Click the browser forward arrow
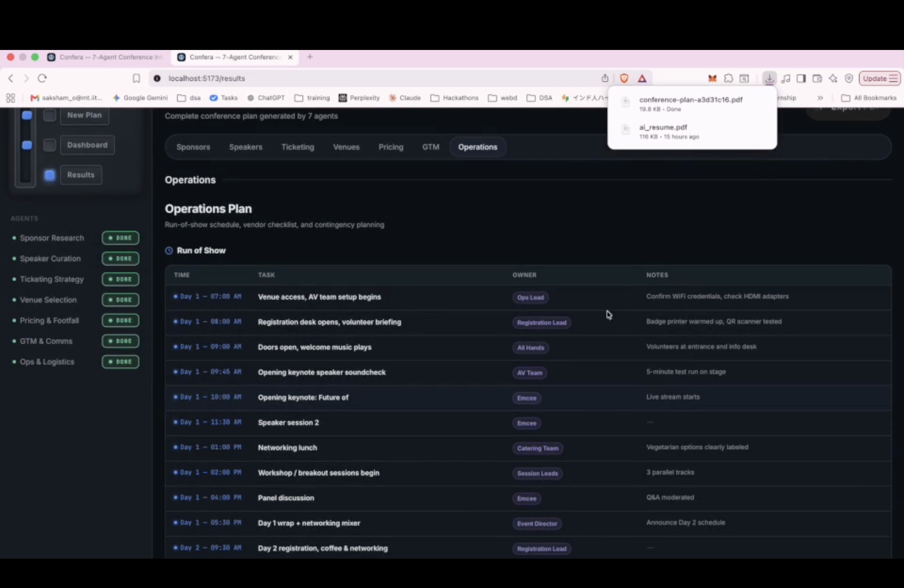Screen dimensions: 904x588 click(x=26, y=78)
